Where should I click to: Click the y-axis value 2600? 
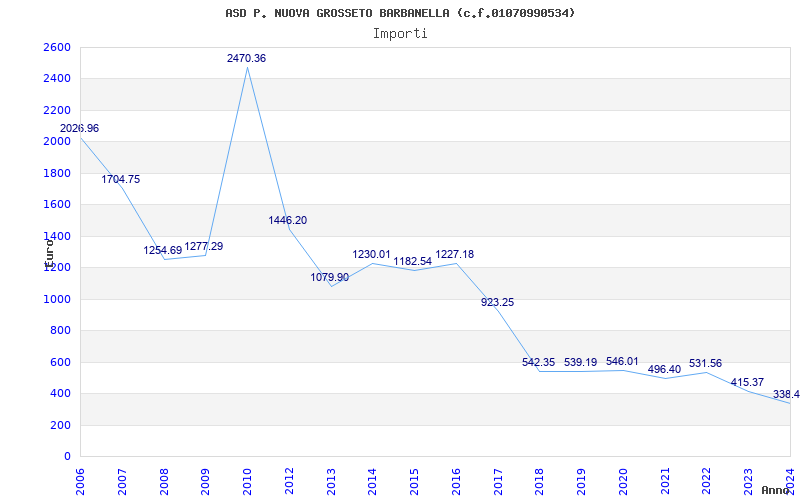click(x=57, y=47)
